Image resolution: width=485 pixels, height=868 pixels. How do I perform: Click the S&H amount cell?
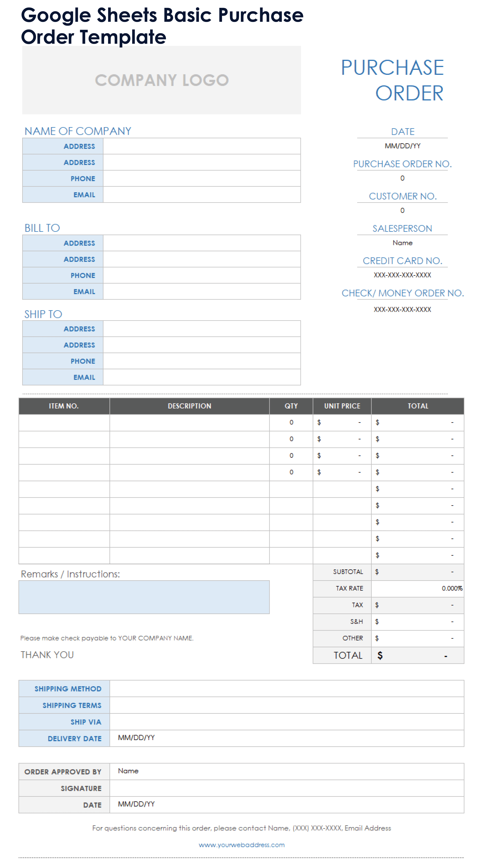[418, 622]
